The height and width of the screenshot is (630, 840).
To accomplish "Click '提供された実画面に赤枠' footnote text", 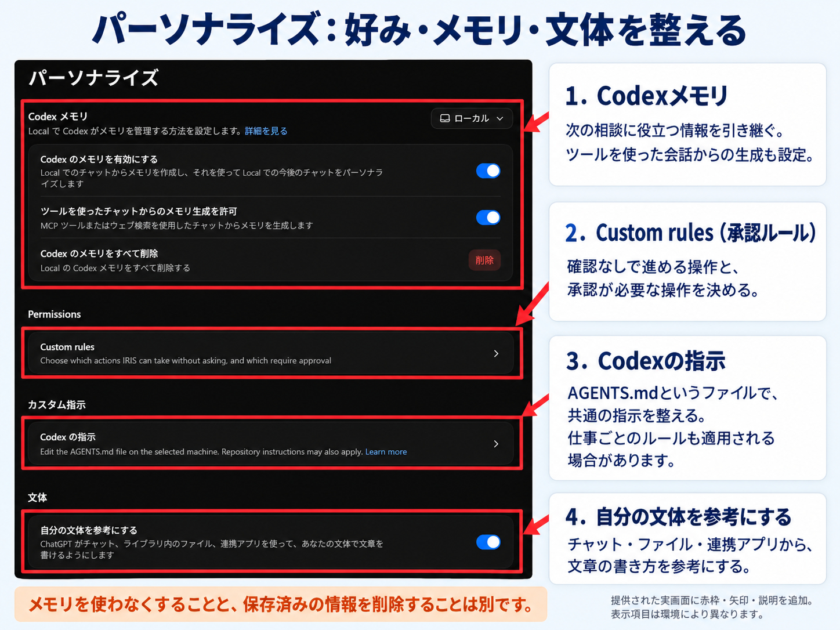I will click(x=712, y=601).
